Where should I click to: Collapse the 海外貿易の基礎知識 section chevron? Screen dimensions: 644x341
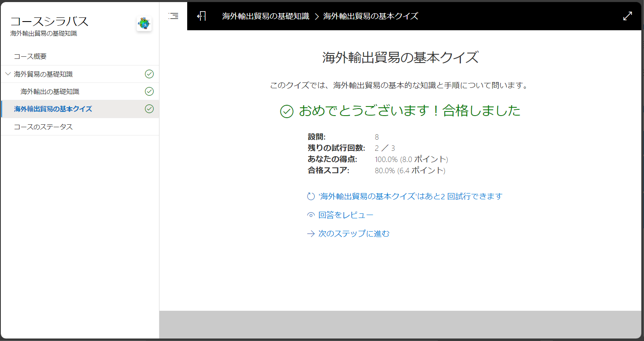(x=8, y=74)
